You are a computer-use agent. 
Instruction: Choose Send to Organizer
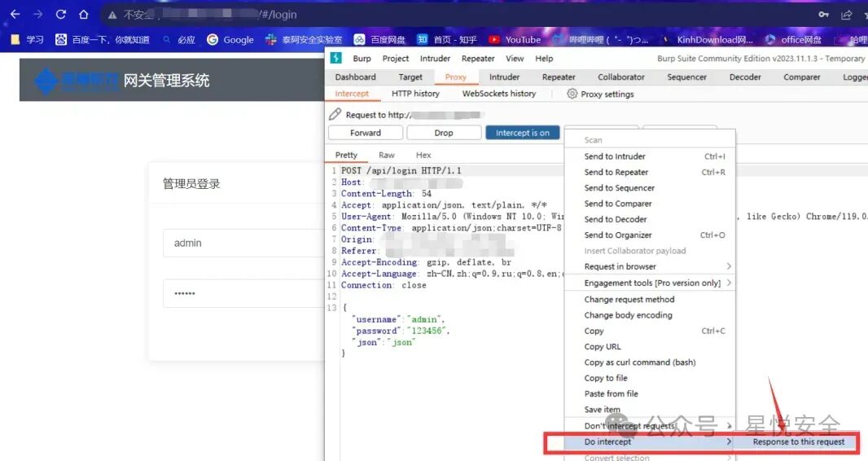click(x=650, y=235)
